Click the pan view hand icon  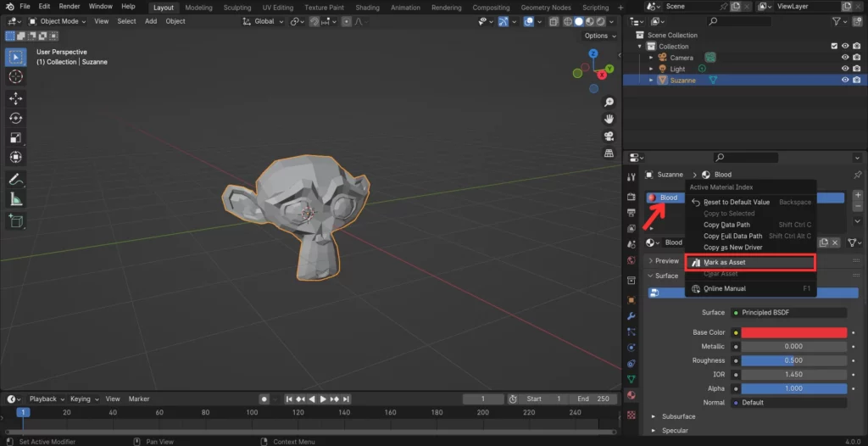coord(609,119)
